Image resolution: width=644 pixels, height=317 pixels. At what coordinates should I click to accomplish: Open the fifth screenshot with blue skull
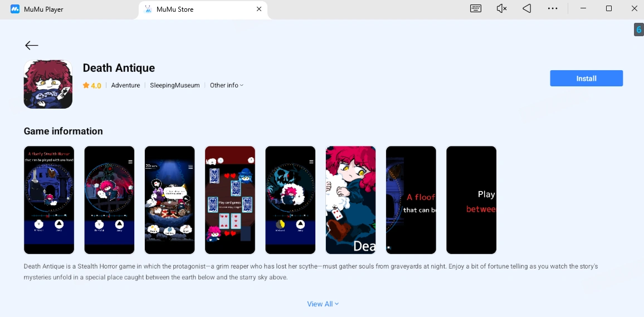(290, 200)
